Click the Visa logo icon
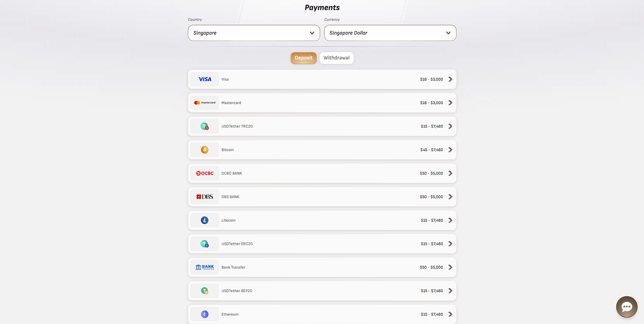The height and width of the screenshot is (324, 644). click(x=204, y=79)
